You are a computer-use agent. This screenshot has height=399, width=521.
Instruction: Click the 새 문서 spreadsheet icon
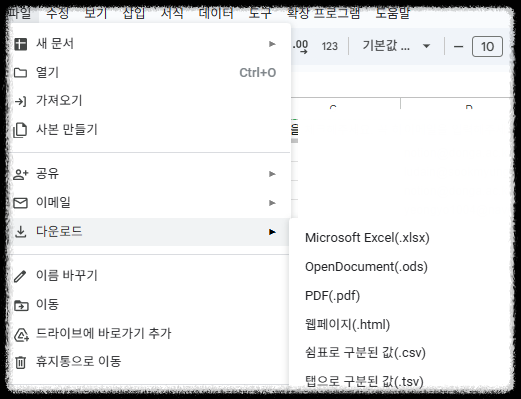click(x=20, y=44)
